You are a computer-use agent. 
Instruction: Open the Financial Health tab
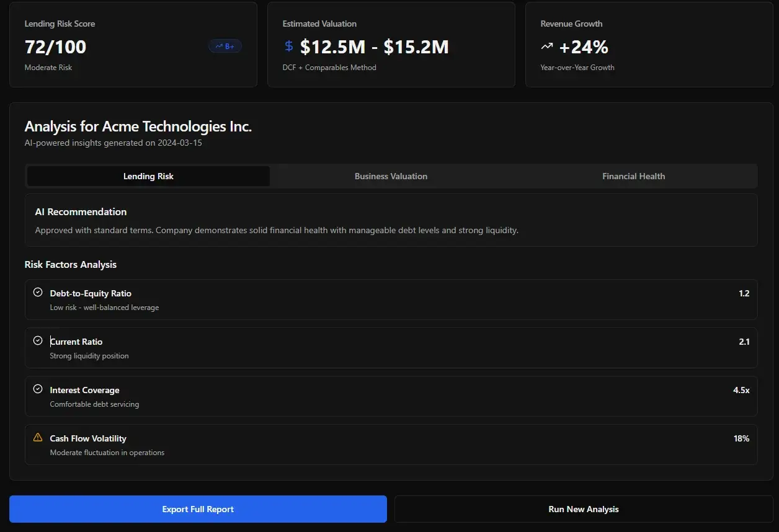[633, 176]
